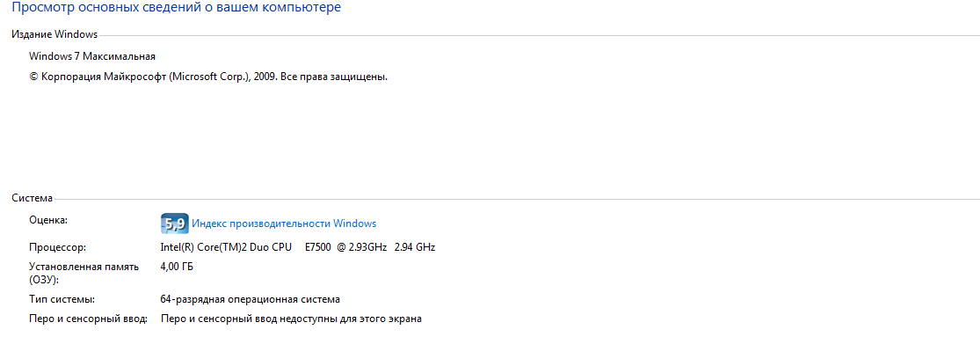Click the E7500 processor model text
Viewport: 980px width, 337px height.
pyautogui.click(x=318, y=247)
